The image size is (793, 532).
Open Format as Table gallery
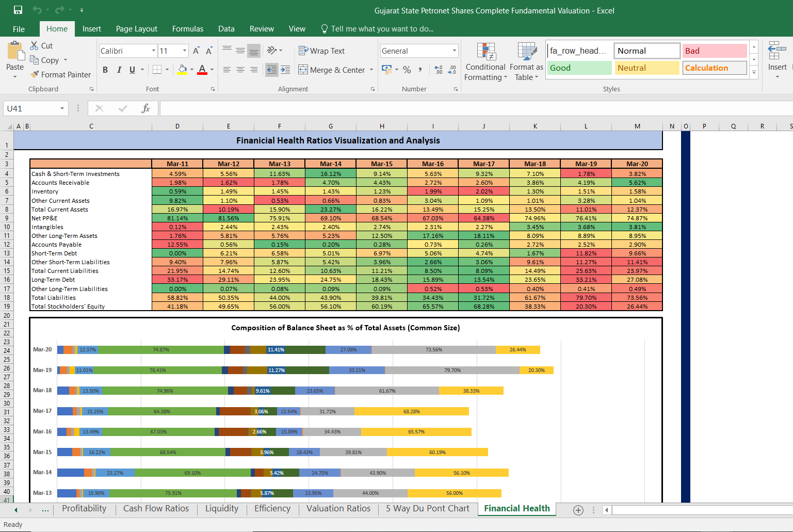click(x=526, y=62)
